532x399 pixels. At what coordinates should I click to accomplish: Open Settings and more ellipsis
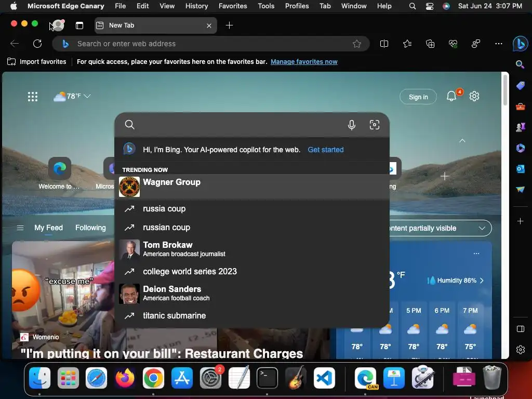tap(498, 44)
